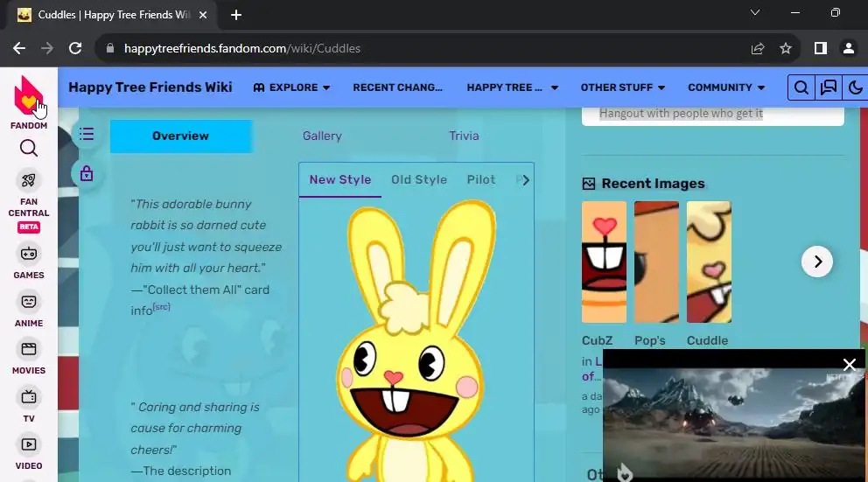Close the Cuddles browser tab
The width and height of the screenshot is (868, 482).
[203, 15]
